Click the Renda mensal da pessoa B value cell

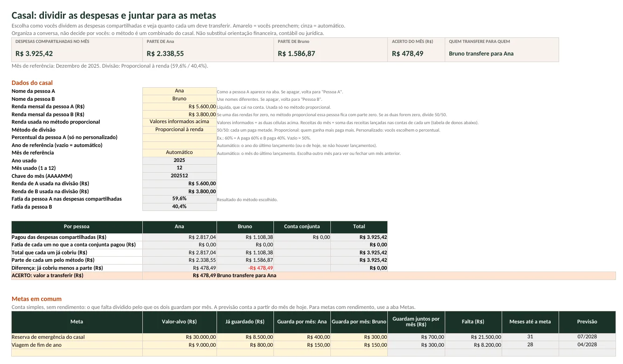tap(180, 114)
